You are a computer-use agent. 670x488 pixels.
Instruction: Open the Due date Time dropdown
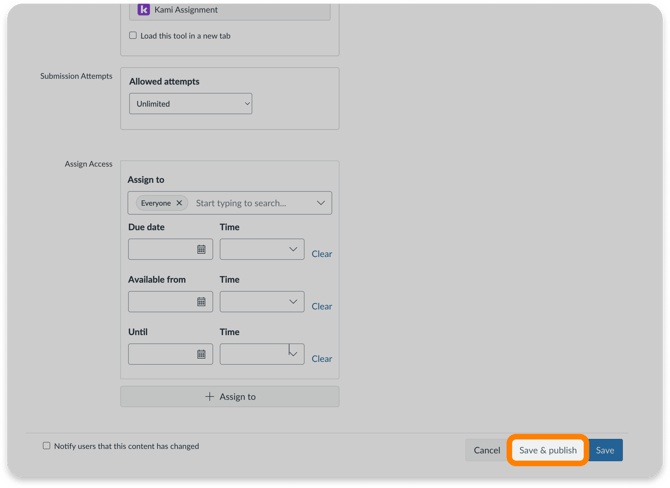click(262, 249)
